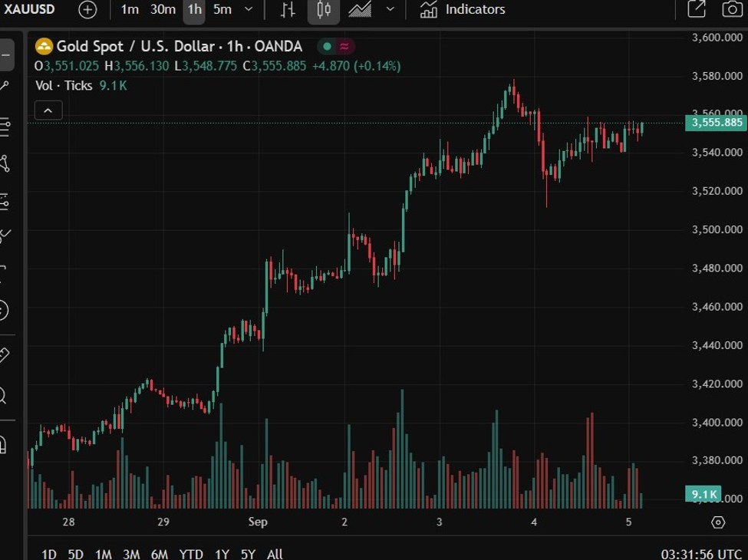The height and width of the screenshot is (560, 748).
Task: Open the timeframe dropdown chevron beside 5m
Action: [247, 10]
